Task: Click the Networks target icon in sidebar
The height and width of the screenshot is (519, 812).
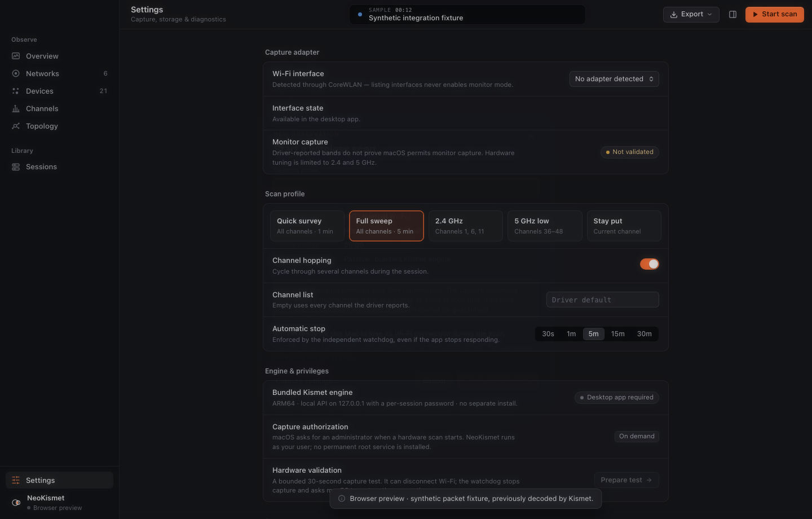Action: click(x=16, y=73)
